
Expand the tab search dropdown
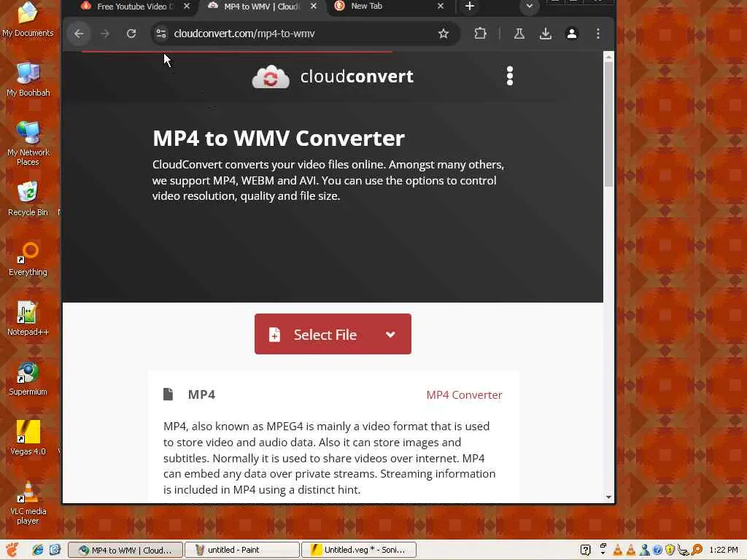pos(530,6)
